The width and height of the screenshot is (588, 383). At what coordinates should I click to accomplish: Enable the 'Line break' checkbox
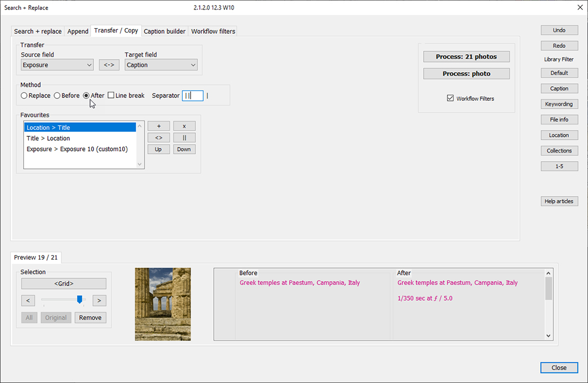(x=111, y=95)
